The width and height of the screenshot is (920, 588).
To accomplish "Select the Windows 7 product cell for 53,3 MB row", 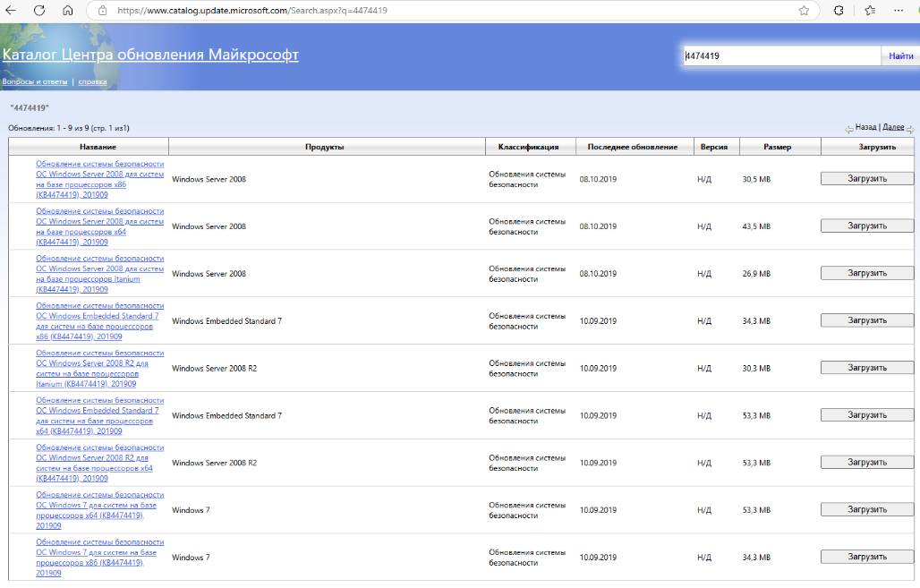I will 191,510.
